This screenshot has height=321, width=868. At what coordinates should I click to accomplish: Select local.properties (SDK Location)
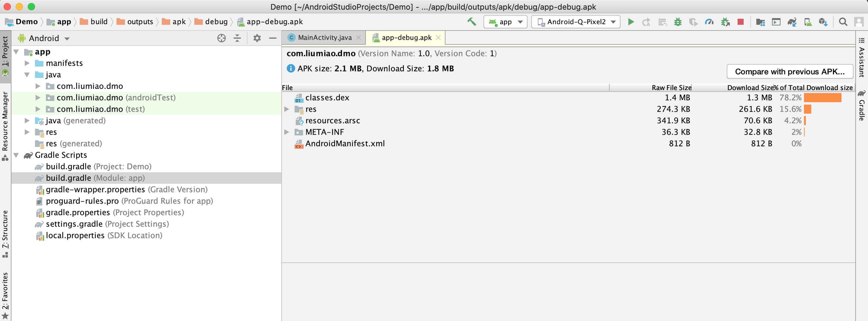(x=104, y=235)
